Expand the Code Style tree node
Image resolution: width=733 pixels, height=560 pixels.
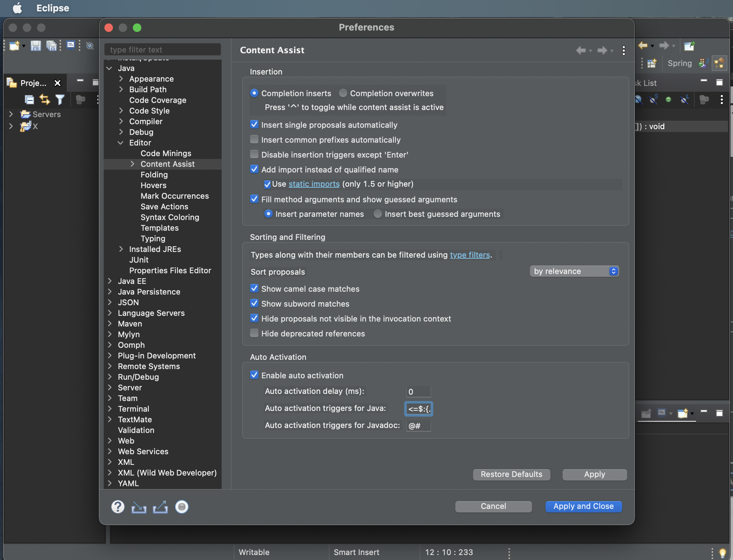121,111
